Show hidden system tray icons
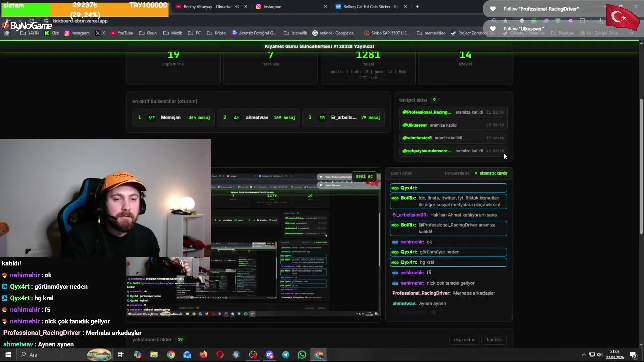Viewport: 644px width, 362px height. pos(584,355)
